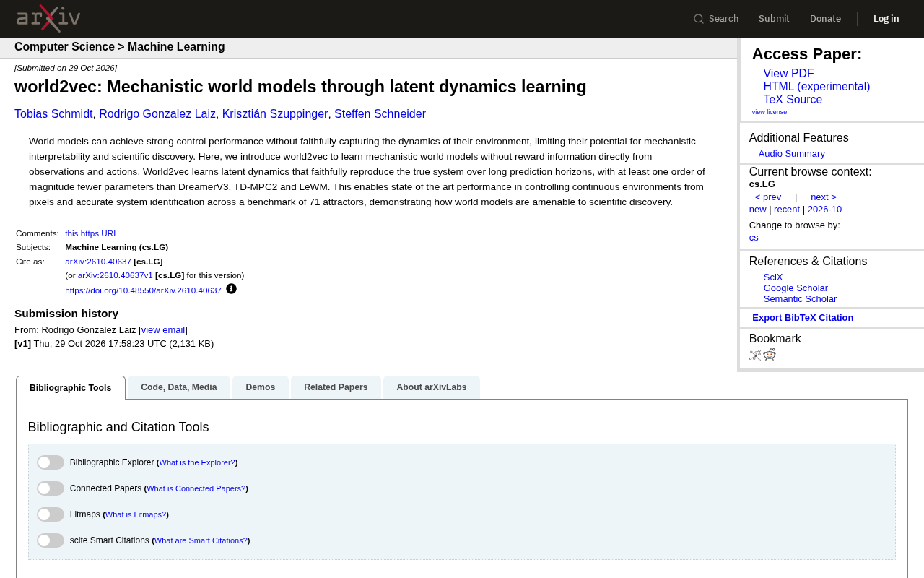Toggle the Litmaps switch
This screenshot has width=924, height=578.
51,514
